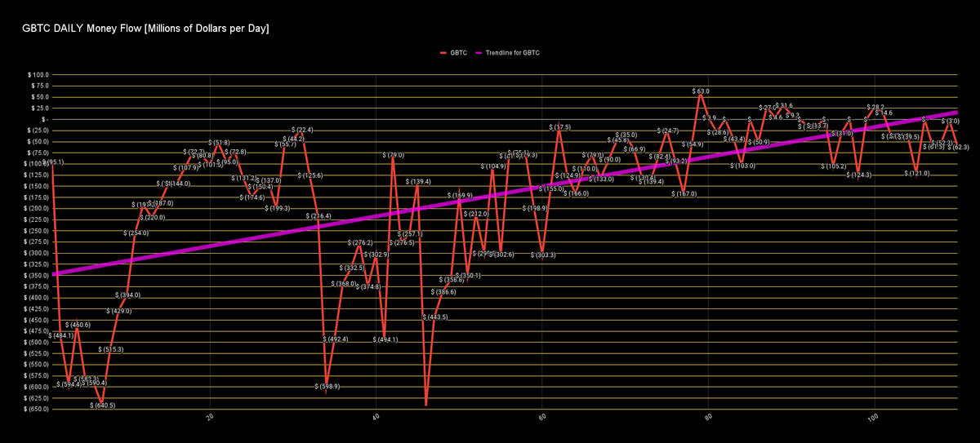Click the '$ (429.0)' data label
Screen dimensions: 980x443
pyautogui.click(x=119, y=311)
